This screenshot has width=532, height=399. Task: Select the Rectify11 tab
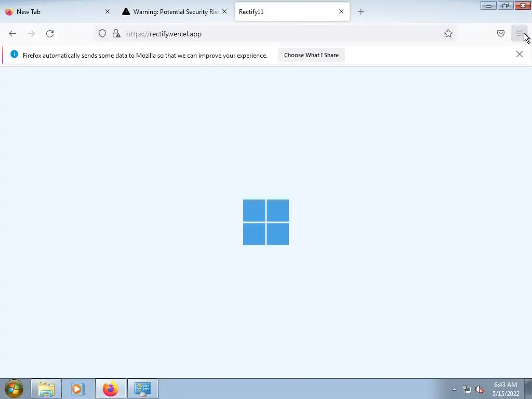[x=292, y=11]
